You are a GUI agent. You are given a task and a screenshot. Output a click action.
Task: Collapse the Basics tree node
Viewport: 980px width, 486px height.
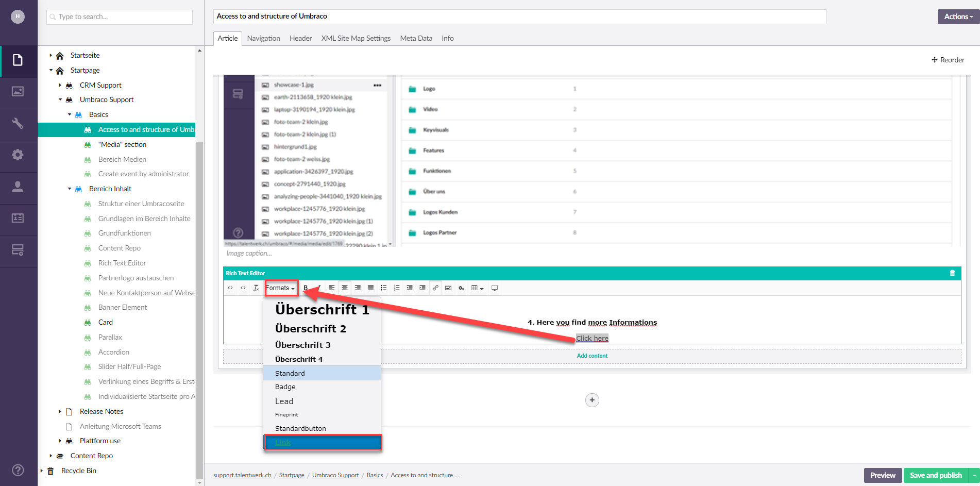click(70, 114)
